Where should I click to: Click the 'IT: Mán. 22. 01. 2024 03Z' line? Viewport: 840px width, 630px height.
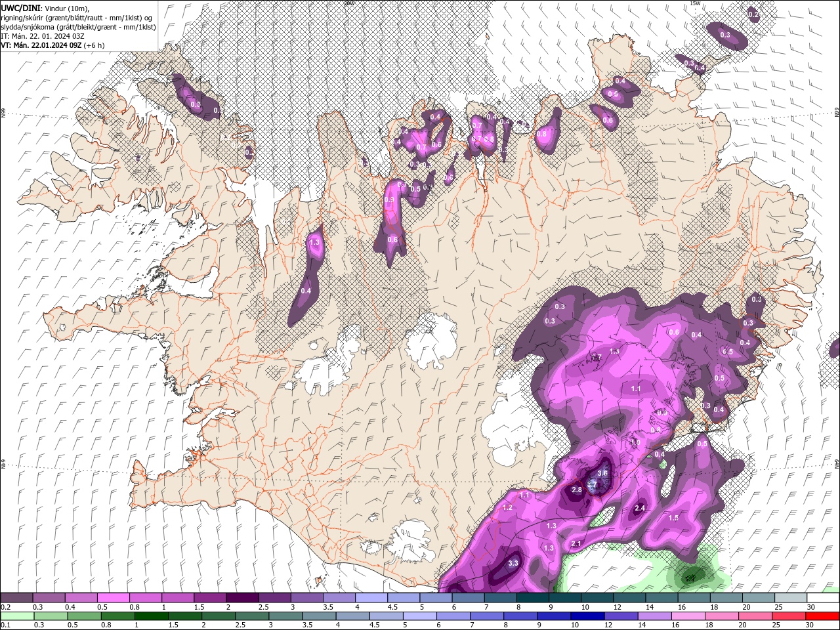point(42,35)
